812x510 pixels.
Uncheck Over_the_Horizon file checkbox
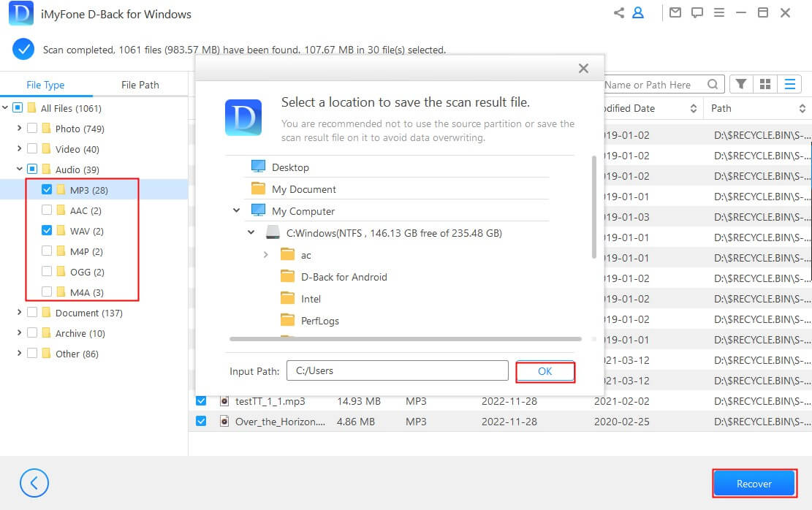click(x=201, y=421)
